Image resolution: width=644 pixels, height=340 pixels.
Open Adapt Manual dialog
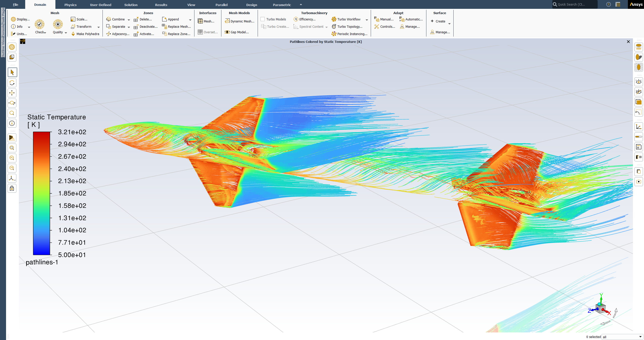click(x=384, y=19)
